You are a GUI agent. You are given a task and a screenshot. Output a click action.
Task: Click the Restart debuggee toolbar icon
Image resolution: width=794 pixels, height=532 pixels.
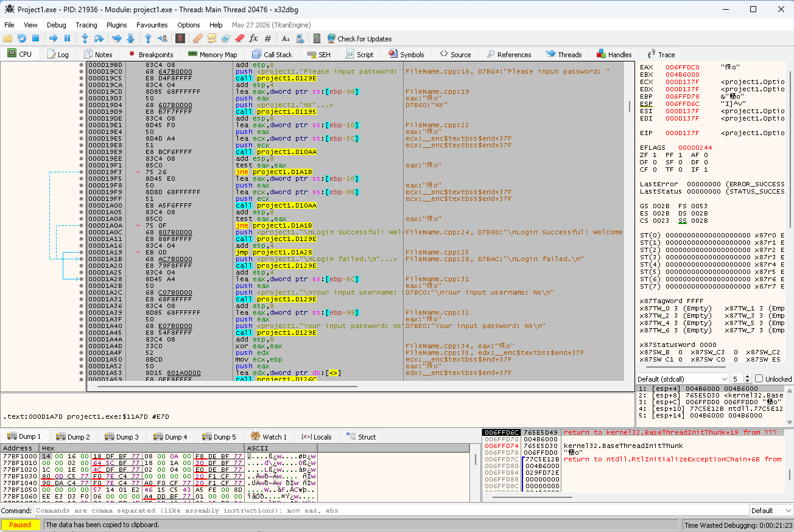(x=22, y=38)
